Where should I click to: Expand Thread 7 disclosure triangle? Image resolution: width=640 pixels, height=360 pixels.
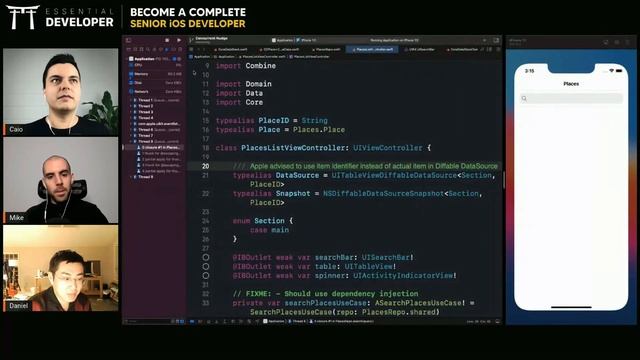[x=131, y=136]
